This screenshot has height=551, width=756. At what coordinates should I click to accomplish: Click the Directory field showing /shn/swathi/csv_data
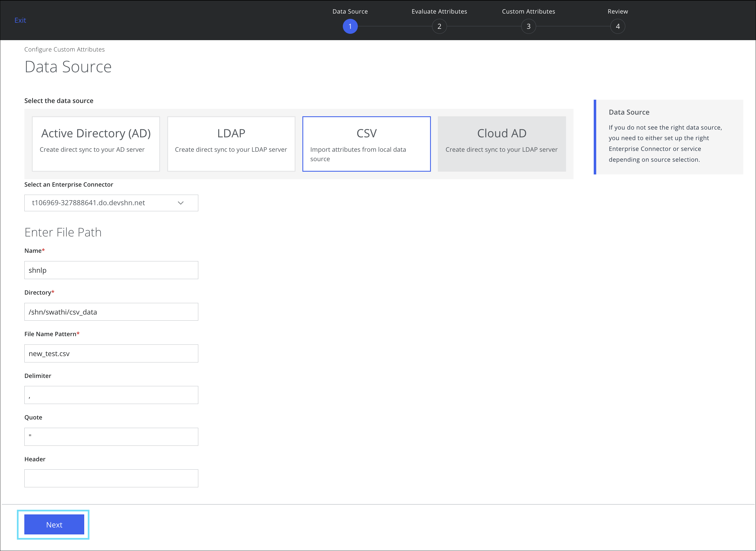tap(111, 311)
